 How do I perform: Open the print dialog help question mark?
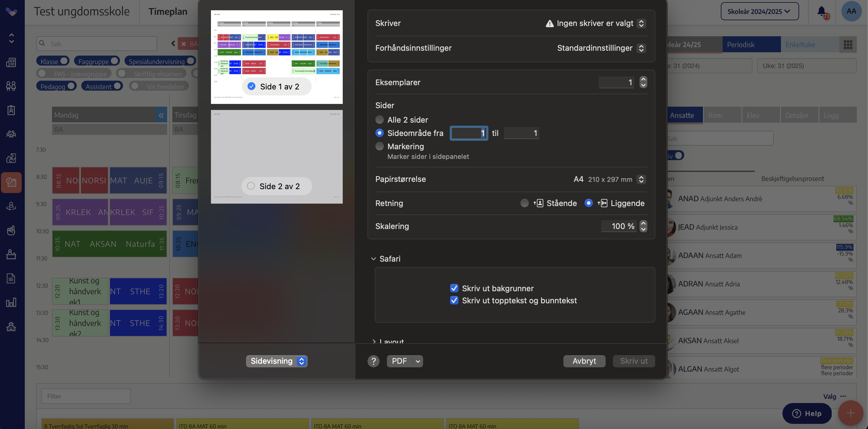click(x=373, y=361)
